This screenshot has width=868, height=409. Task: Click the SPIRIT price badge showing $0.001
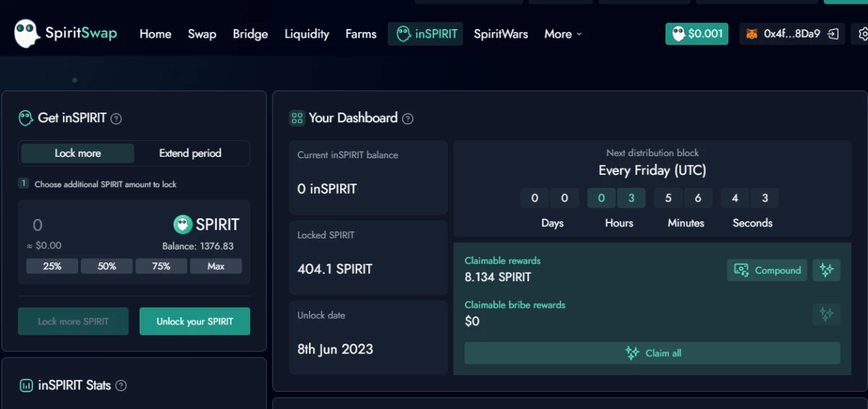(x=697, y=34)
